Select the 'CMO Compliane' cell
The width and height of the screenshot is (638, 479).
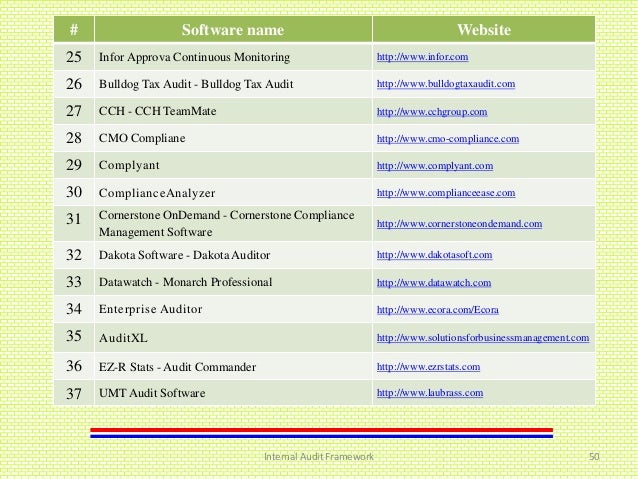click(233, 138)
